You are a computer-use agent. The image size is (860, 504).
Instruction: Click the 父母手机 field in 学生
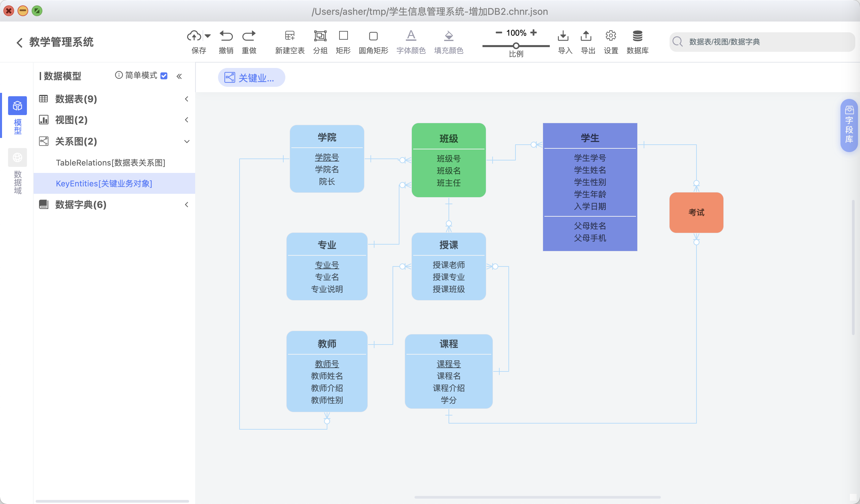pos(590,238)
